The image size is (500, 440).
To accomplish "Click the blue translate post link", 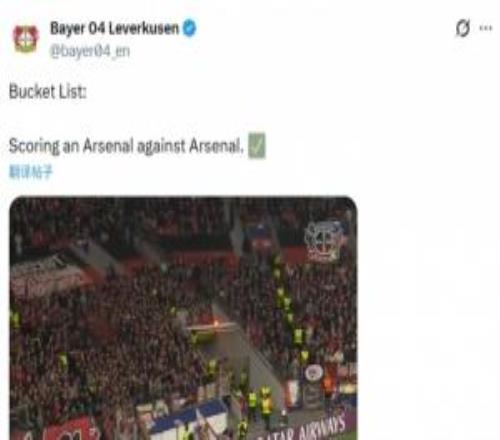I will pos(31,172).
